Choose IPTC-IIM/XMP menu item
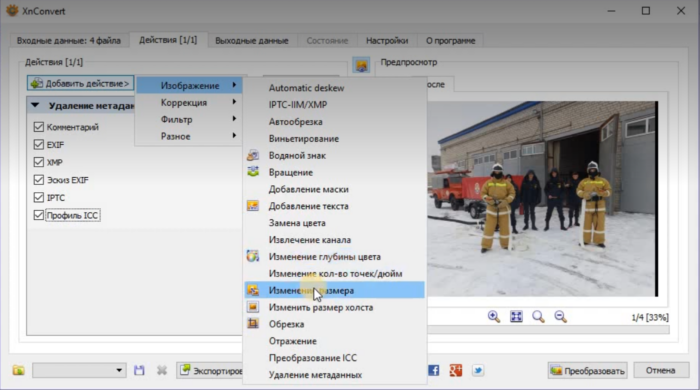Viewport: 700px width, 390px height. point(334,104)
